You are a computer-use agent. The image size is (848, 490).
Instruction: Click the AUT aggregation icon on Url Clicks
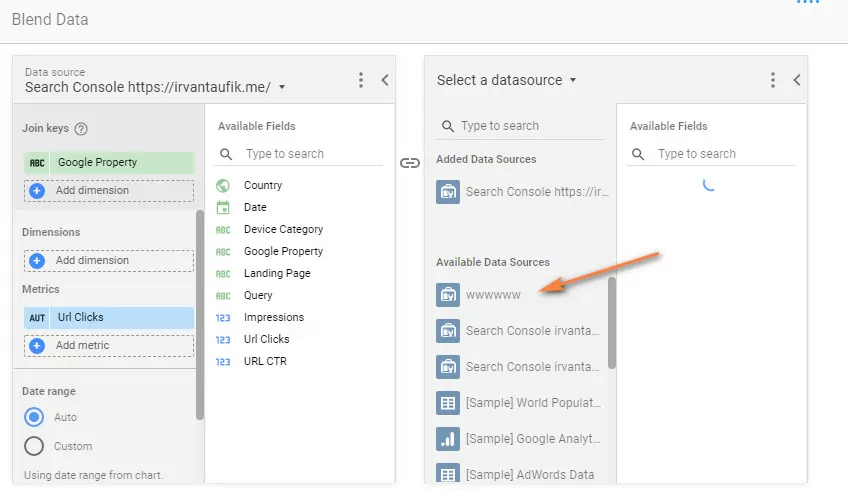37,317
